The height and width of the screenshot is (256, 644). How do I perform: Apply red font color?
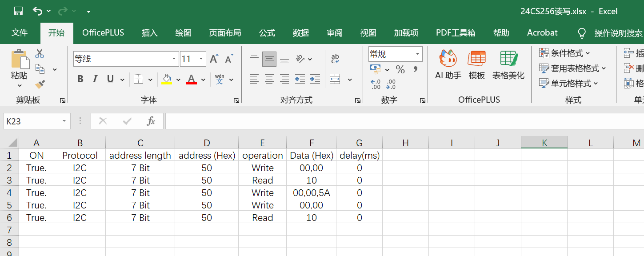[x=192, y=79]
